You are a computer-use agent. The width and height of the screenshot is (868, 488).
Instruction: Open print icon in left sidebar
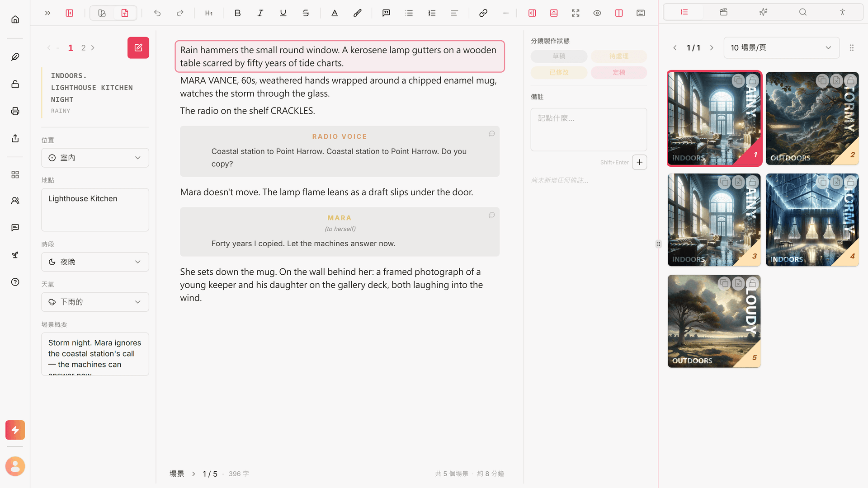[15, 111]
